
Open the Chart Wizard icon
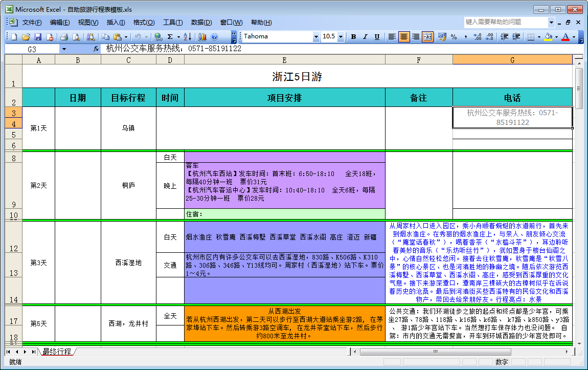pyautogui.click(x=202, y=37)
